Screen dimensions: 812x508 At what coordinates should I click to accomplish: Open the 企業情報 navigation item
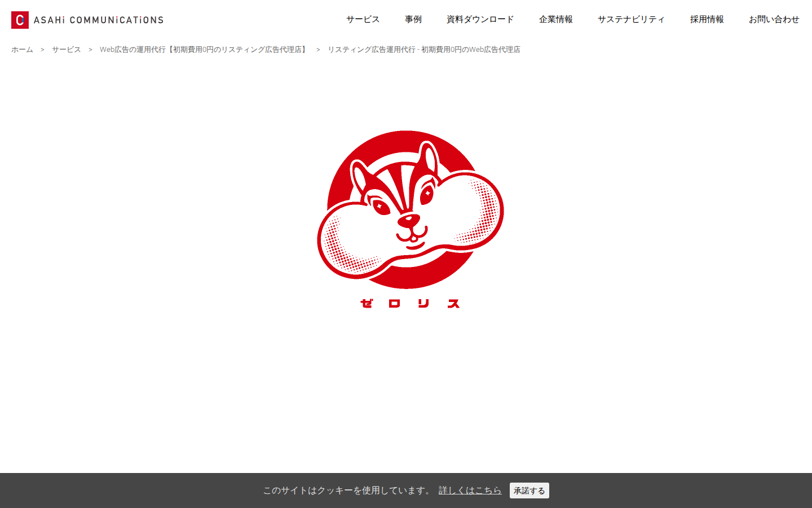point(556,19)
